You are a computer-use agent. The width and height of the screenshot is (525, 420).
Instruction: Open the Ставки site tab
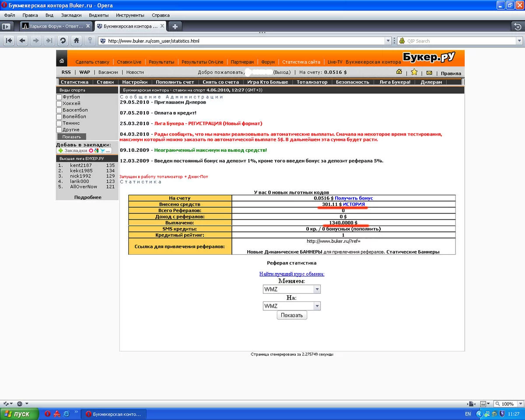click(105, 82)
